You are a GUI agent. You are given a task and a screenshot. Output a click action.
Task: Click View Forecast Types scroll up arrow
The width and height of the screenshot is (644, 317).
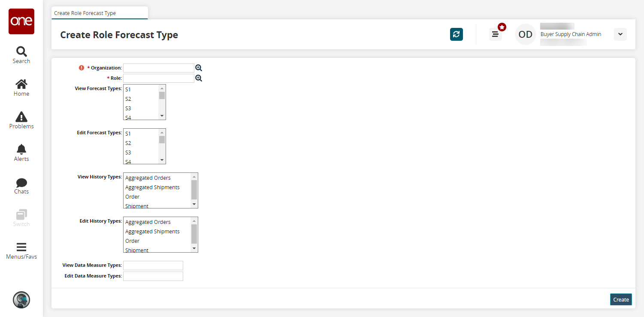point(162,88)
